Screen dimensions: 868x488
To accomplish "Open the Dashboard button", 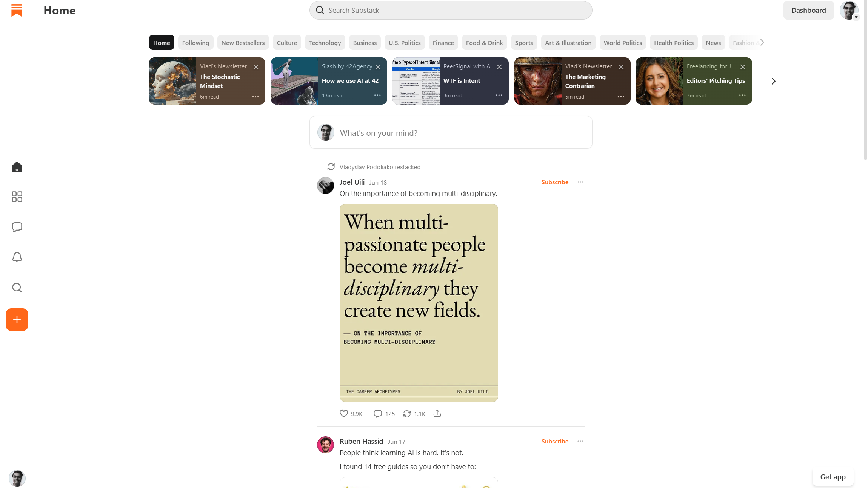I will 809,10.
